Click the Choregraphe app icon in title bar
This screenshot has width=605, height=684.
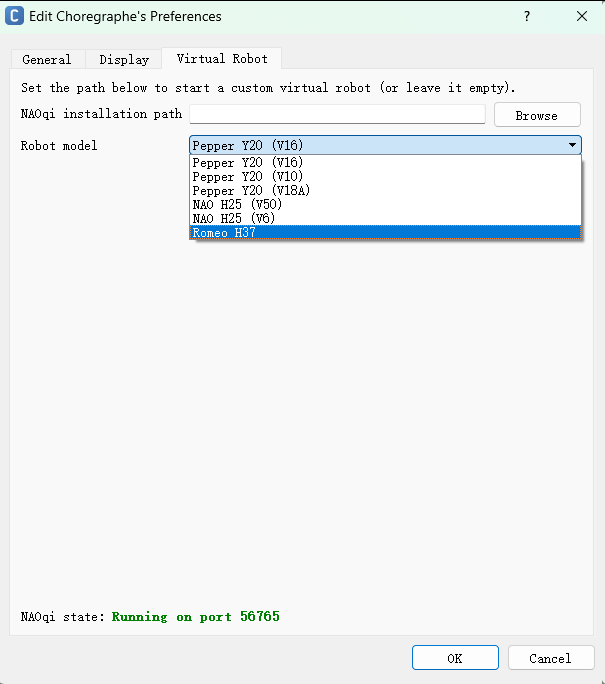coord(14,16)
